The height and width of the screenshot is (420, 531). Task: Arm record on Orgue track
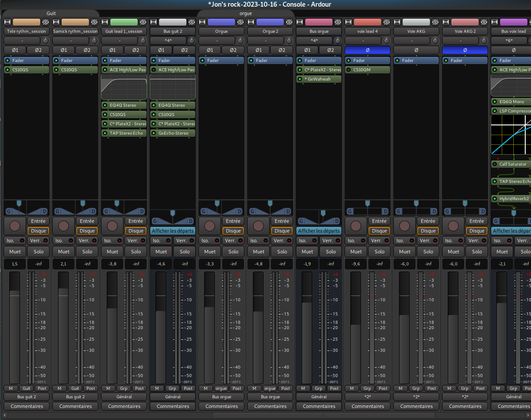coord(209,226)
